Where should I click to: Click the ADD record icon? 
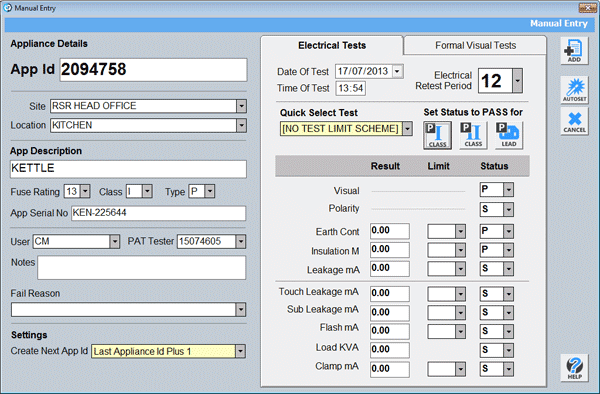point(574,51)
